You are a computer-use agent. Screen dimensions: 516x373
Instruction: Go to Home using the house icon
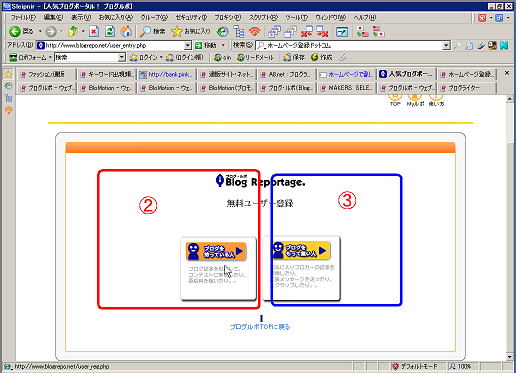pyautogui.click(x=126, y=31)
